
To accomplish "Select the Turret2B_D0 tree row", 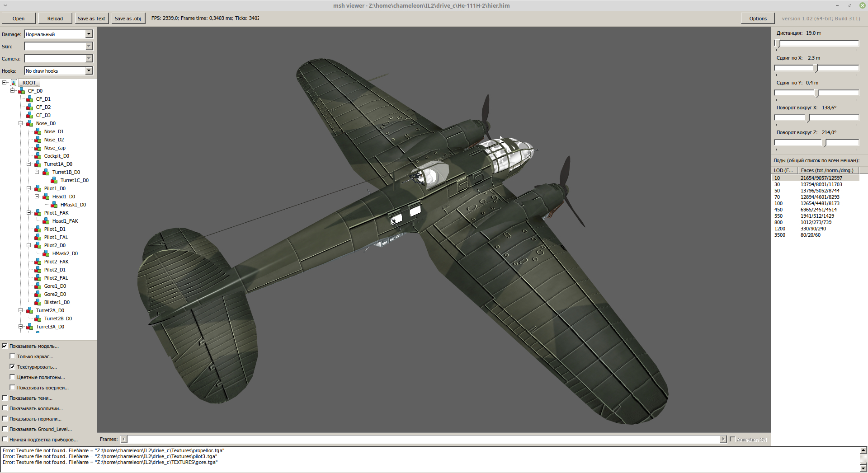I will (58, 318).
